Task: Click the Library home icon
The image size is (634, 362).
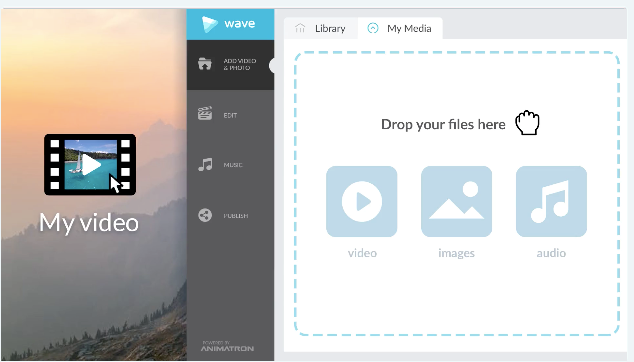Action: pos(300,28)
